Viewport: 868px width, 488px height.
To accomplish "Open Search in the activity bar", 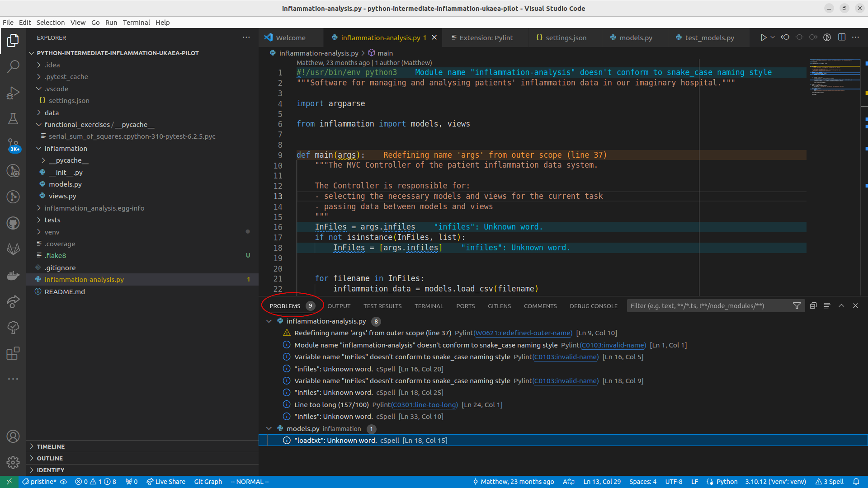I will coord(14,66).
